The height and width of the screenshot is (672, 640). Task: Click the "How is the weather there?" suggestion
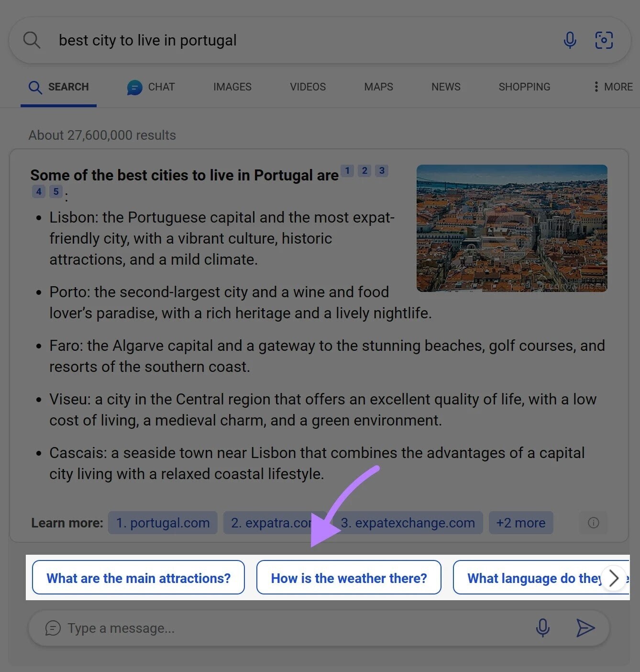pyautogui.click(x=349, y=578)
